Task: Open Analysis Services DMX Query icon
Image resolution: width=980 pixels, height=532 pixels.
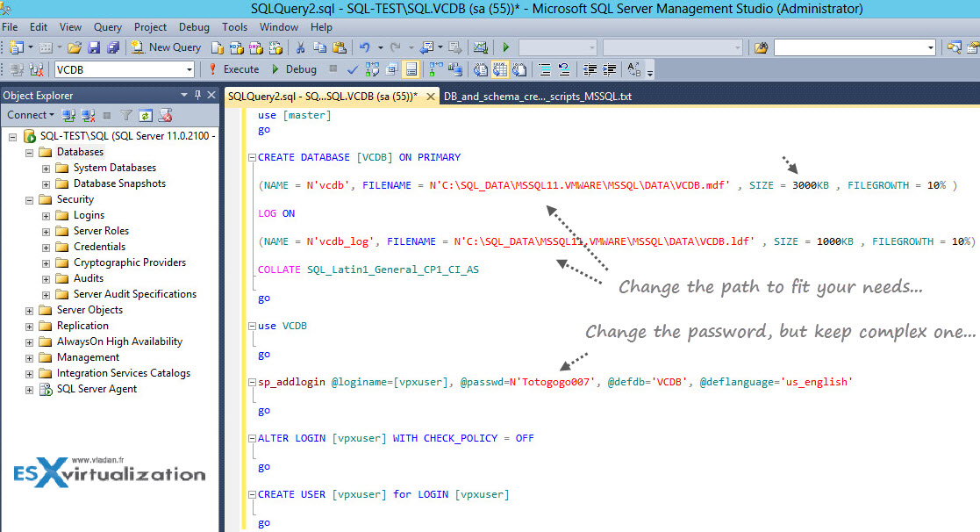Action: click(256, 47)
